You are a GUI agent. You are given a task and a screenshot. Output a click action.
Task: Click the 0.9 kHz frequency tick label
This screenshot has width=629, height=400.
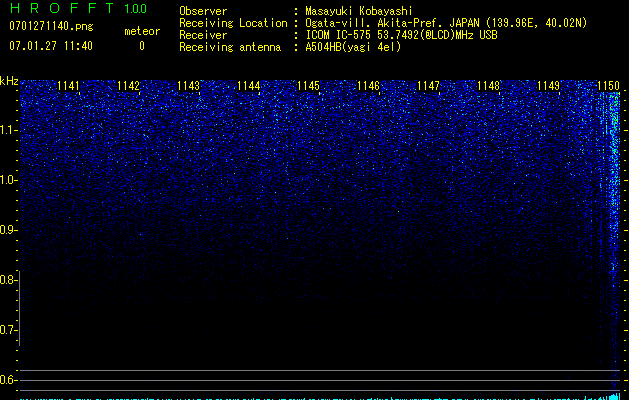[7, 230]
